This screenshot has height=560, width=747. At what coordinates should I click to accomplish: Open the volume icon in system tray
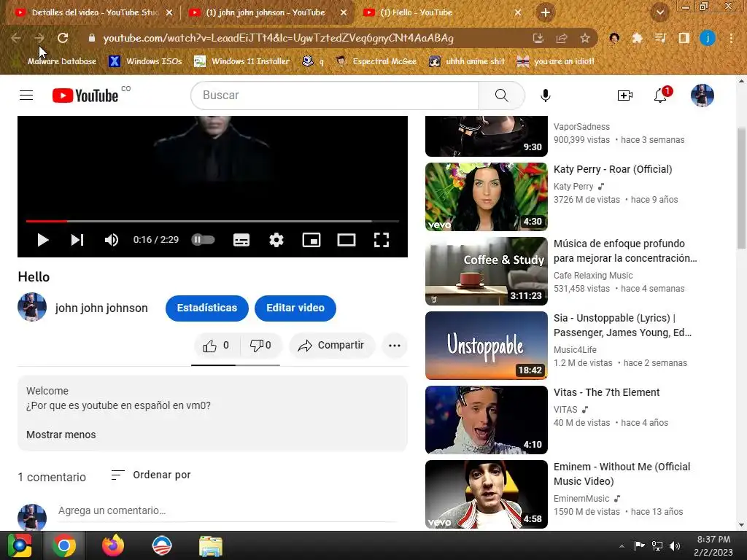point(675,546)
